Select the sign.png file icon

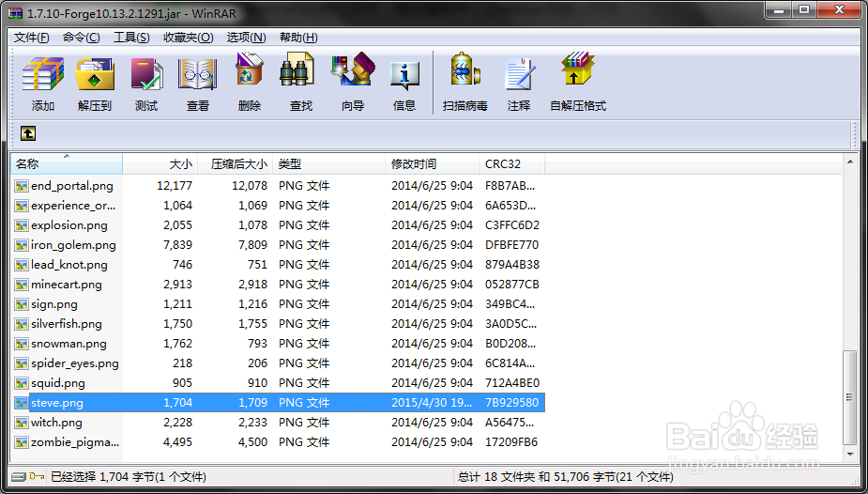[22, 304]
